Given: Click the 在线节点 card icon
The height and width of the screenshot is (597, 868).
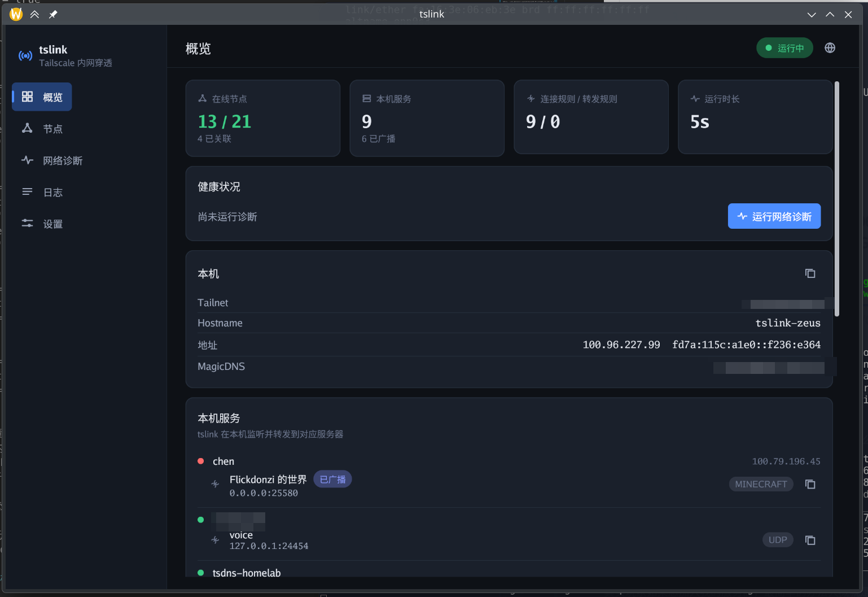Looking at the screenshot, I should click(x=202, y=98).
